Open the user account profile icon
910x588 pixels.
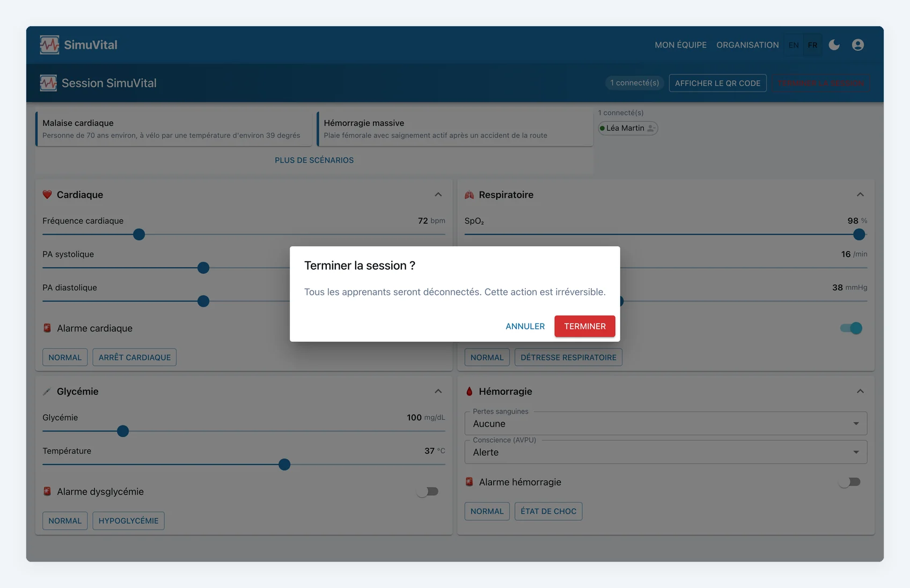[x=857, y=45]
